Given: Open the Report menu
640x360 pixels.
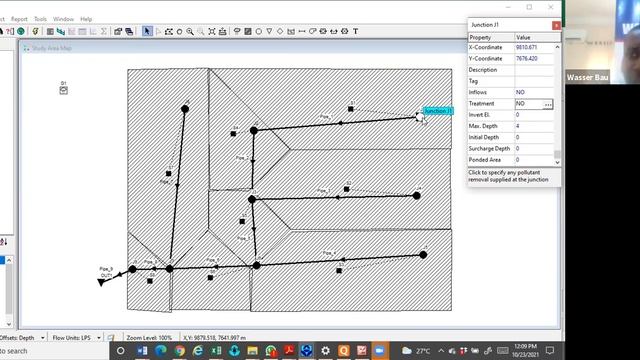Looking at the screenshot, I should (x=19, y=19).
